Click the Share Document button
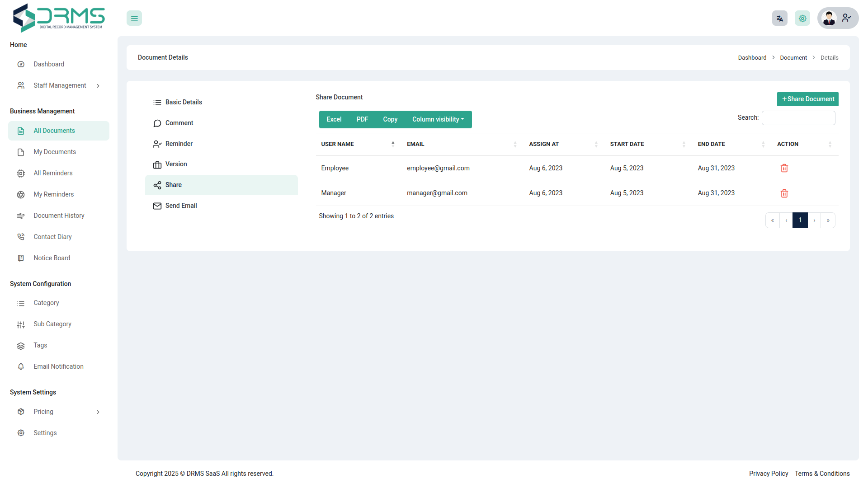The image size is (868, 488). click(807, 99)
